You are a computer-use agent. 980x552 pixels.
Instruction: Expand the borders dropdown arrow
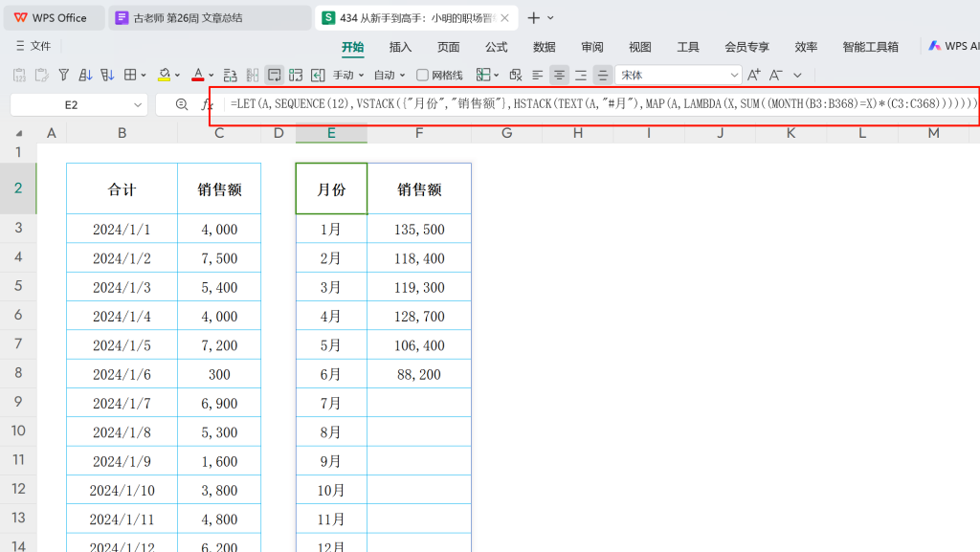[144, 76]
